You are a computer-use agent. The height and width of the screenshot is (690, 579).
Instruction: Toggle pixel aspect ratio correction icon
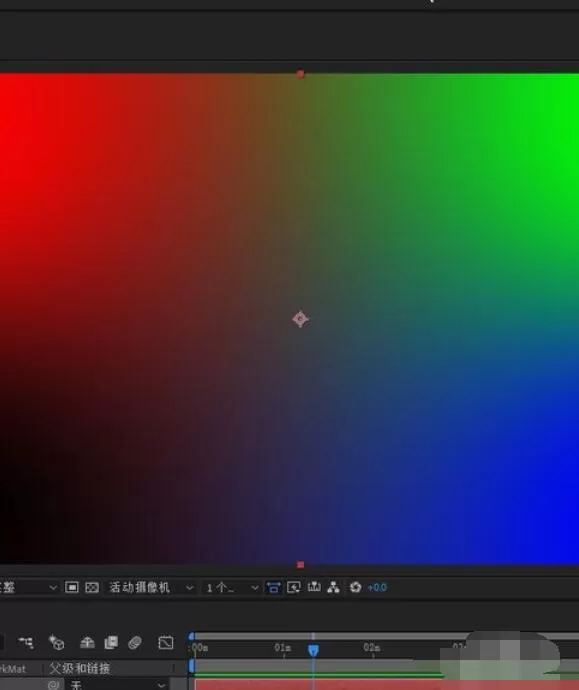(x=273, y=587)
